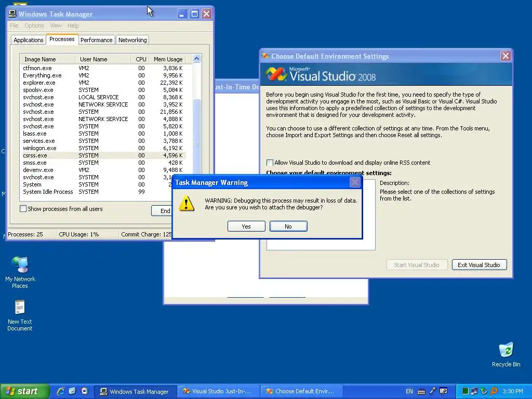Sort processes by Mem Usage column header
Viewport: 532px width, 399px height.
[168, 59]
